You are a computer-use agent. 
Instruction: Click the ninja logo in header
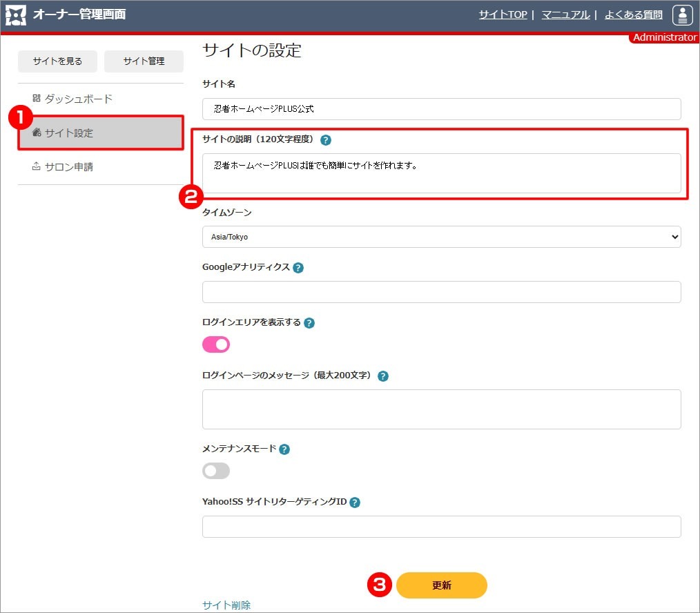coord(16,14)
